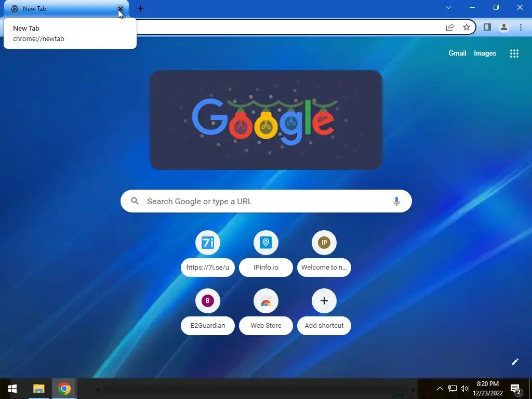
Task: Open the Windows Start menu
Action: pos(12,389)
